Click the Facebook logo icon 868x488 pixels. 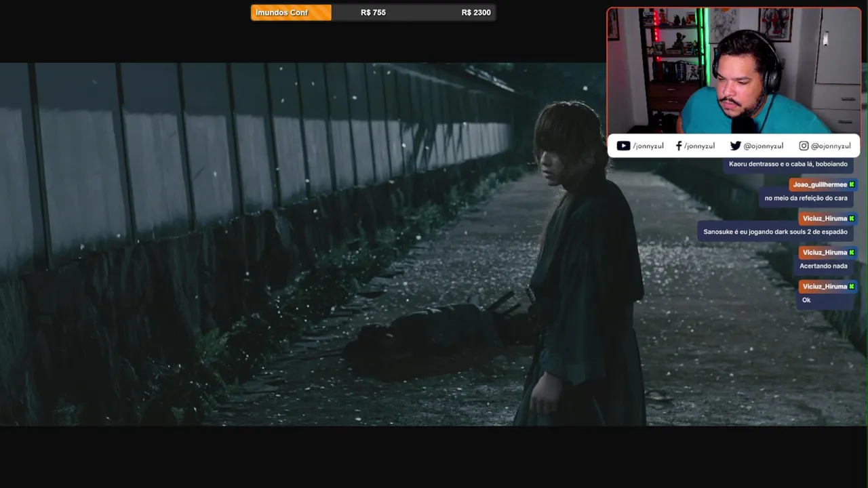point(679,146)
